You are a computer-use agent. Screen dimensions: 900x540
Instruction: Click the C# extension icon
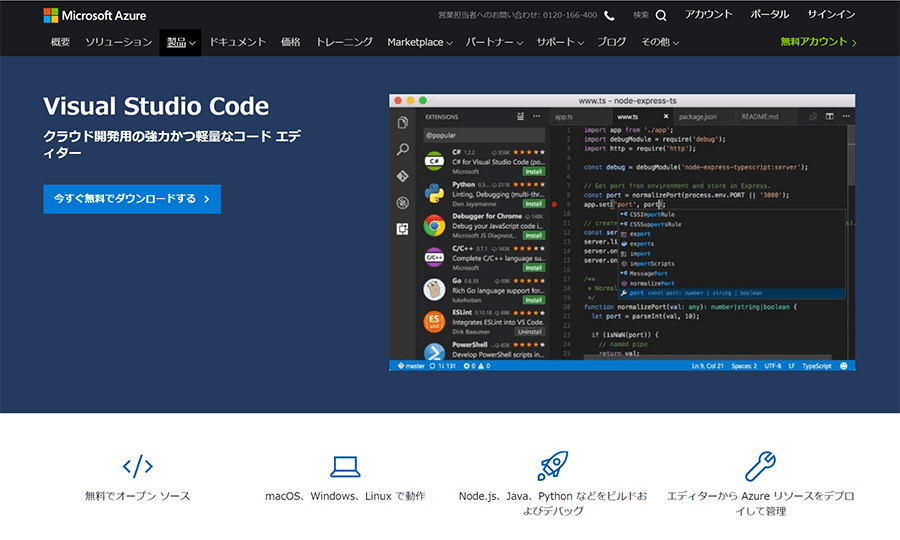(x=435, y=161)
